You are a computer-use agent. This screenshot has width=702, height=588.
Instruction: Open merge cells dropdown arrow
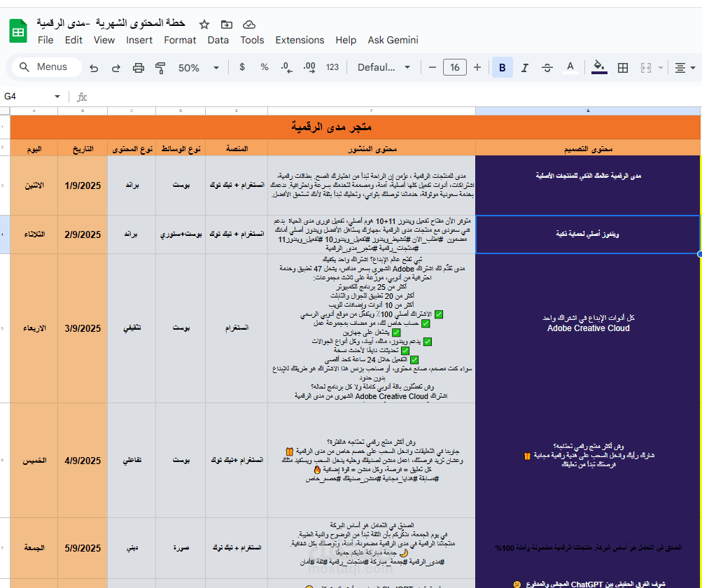tap(661, 68)
